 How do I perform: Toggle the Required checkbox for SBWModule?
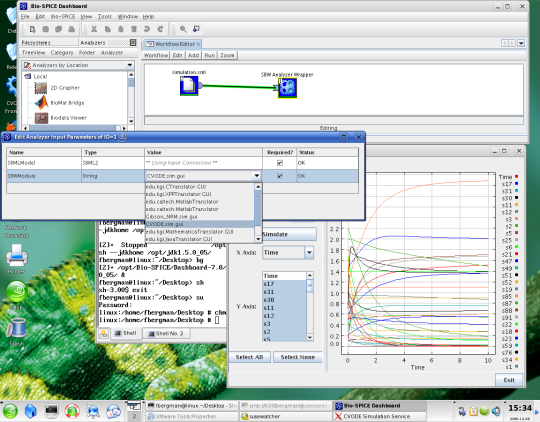pos(280,176)
